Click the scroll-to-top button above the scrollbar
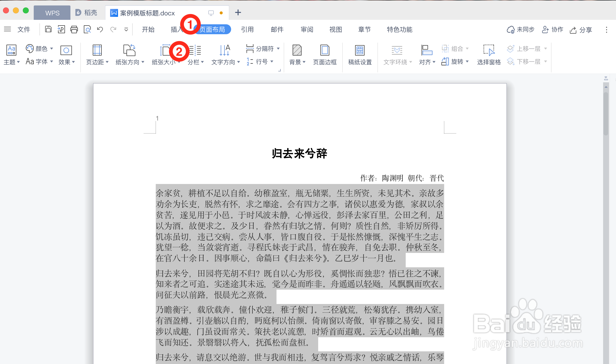This screenshot has width=616, height=364. 606,79
